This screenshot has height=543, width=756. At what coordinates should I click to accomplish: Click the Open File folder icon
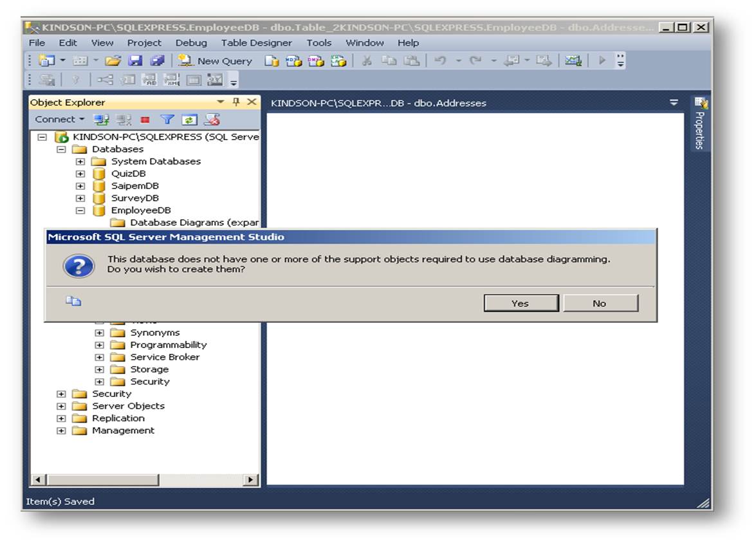pyautogui.click(x=112, y=60)
